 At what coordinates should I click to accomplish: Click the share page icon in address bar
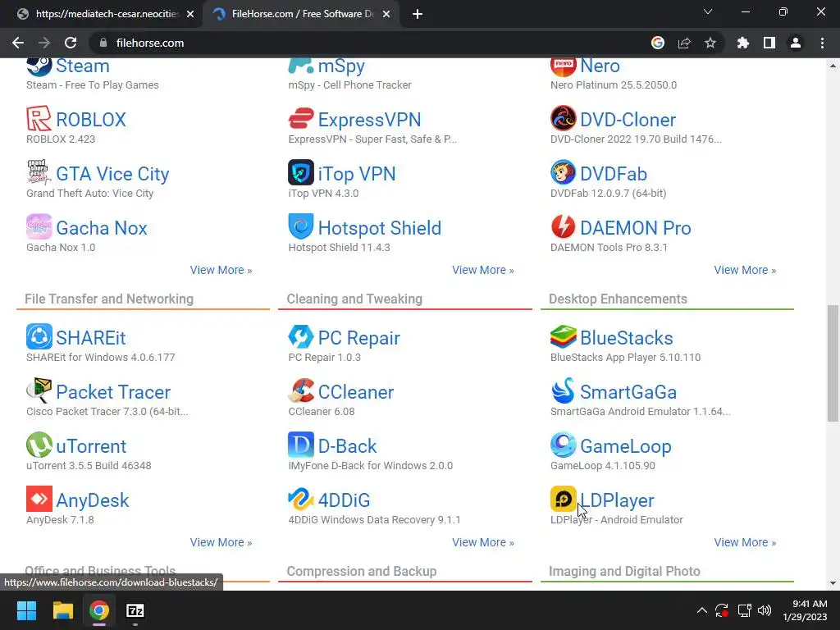[684, 43]
